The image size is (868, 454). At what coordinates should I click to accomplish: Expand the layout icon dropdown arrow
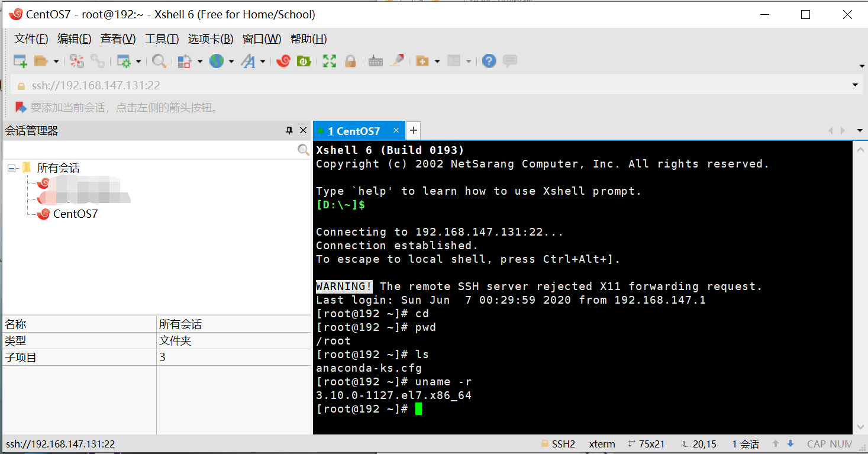point(469,61)
